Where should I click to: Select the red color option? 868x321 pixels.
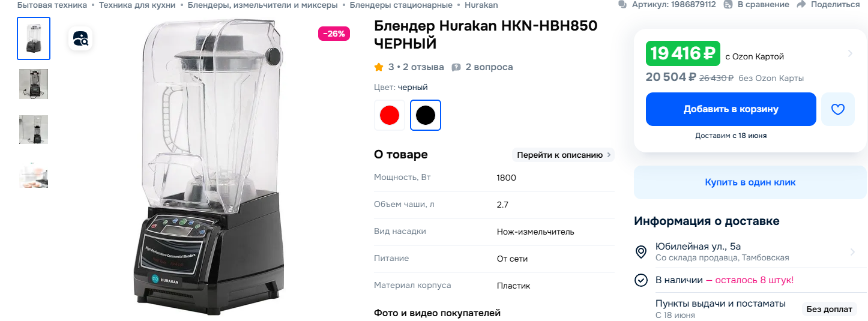[x=390, y=115]
